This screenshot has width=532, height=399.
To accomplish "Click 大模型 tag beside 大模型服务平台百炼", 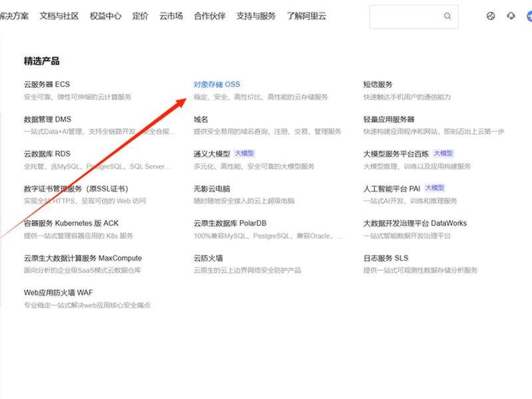I will click(443, 154).
